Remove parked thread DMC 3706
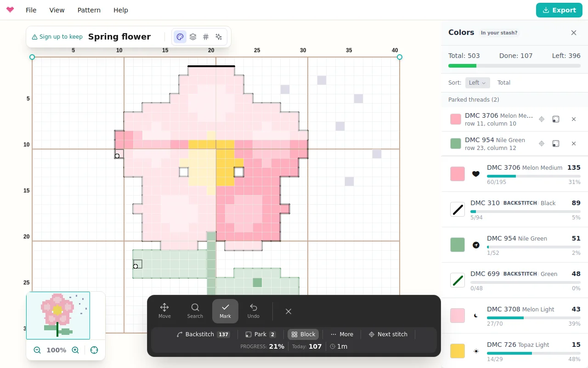The height and width of the screenshot is (368, 588). click(x=574, y=119)
